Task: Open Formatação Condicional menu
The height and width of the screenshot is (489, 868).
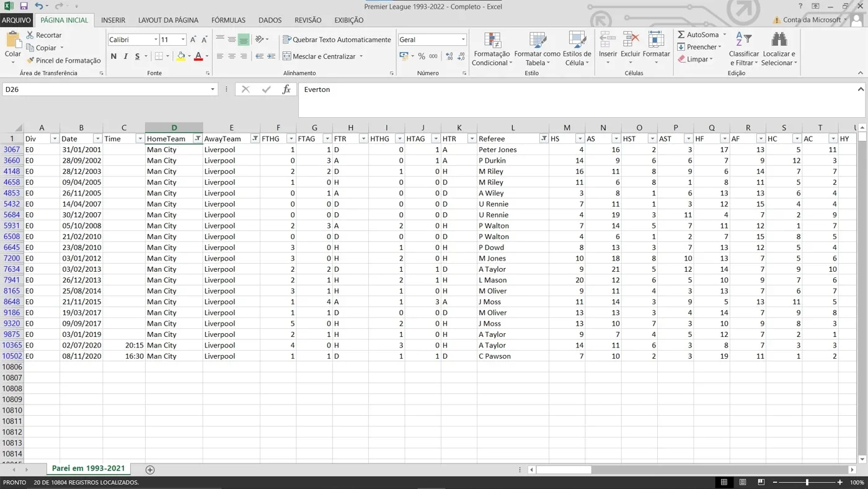Action: (492, 49)
